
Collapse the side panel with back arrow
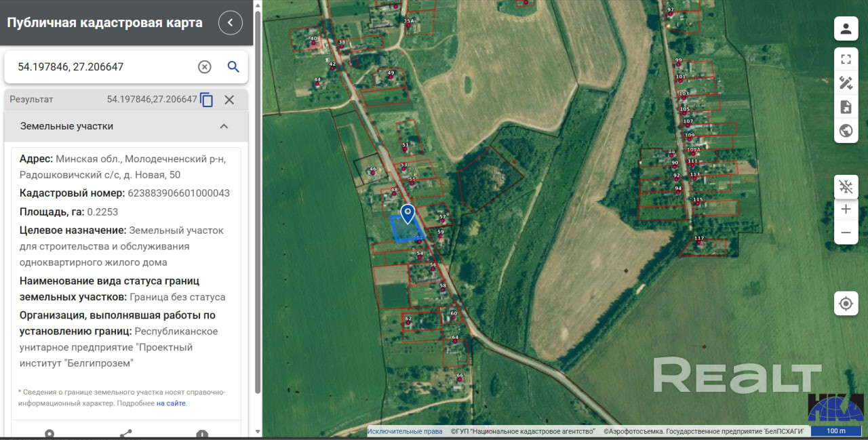(x=230, y=22)
